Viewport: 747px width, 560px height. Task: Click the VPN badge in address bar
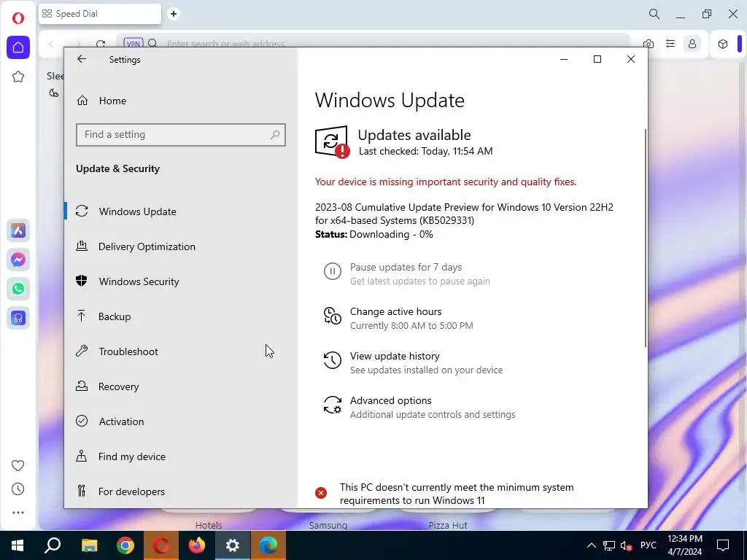coord(133,44)
